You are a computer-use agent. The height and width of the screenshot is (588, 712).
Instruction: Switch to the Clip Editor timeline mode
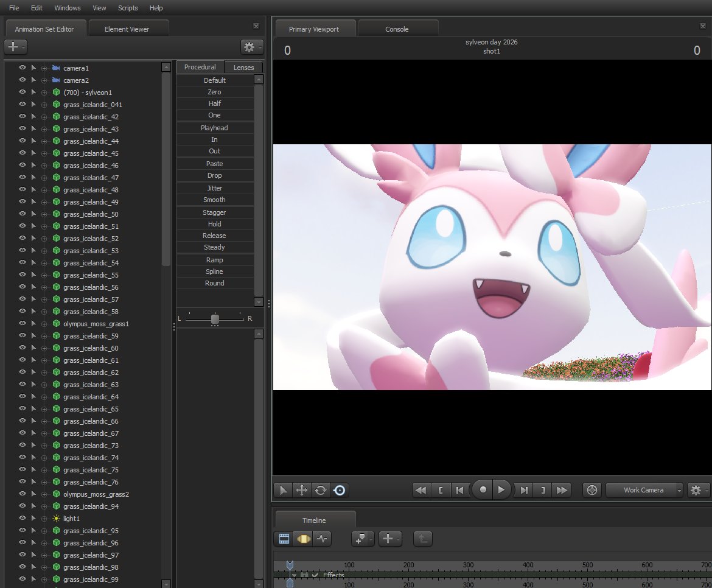pyautogui.click(x=284, y=539)
